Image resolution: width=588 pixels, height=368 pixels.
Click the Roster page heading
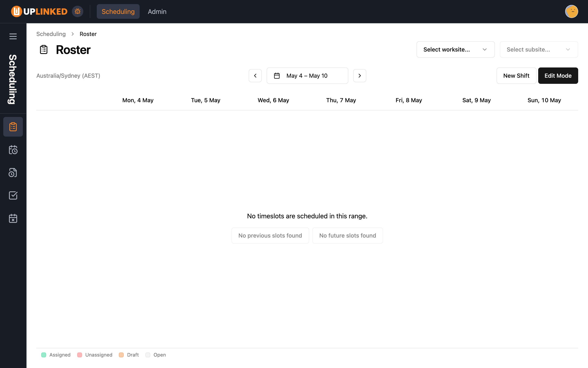click(x=73, y=50)
